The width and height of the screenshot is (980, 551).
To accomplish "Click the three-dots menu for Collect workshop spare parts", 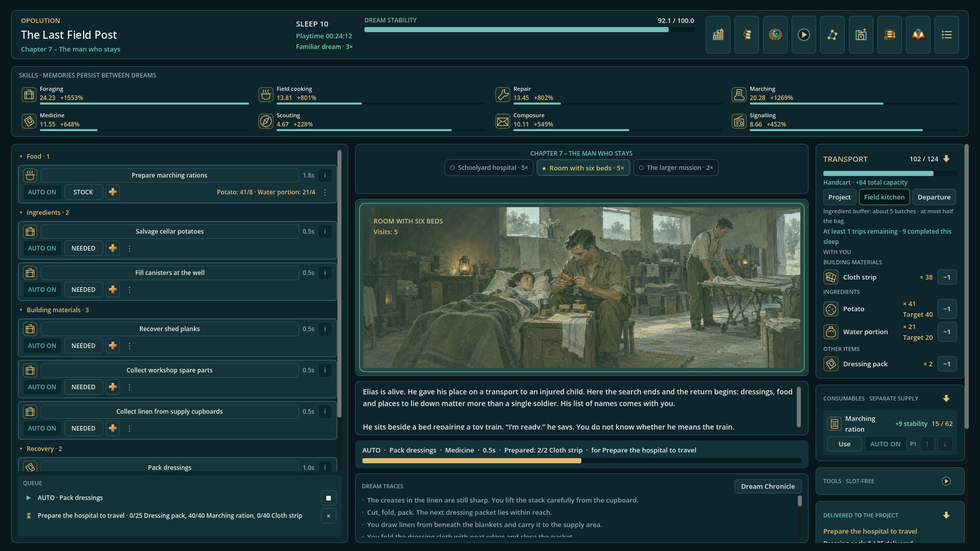I will (x=129, y=387).
